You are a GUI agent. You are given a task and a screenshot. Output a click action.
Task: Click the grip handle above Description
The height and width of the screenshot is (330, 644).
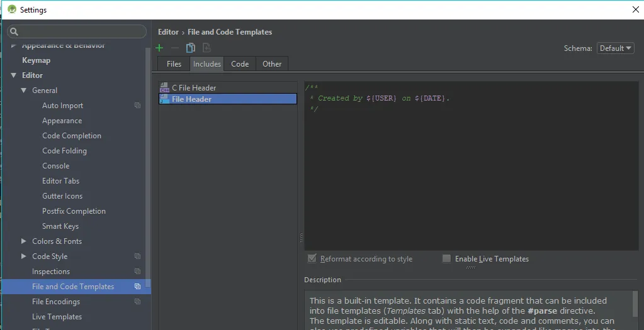pyautogui.click(x=471, y=267)
